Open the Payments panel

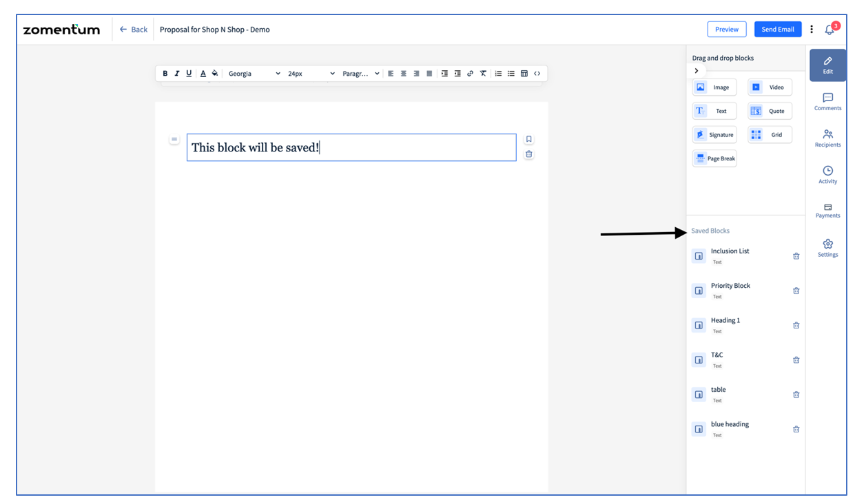[x=827, y=209]
